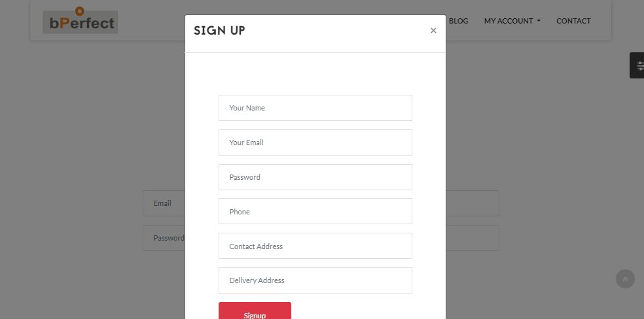Click the SIGN UP dialog heading

click(x=219, y=31)
